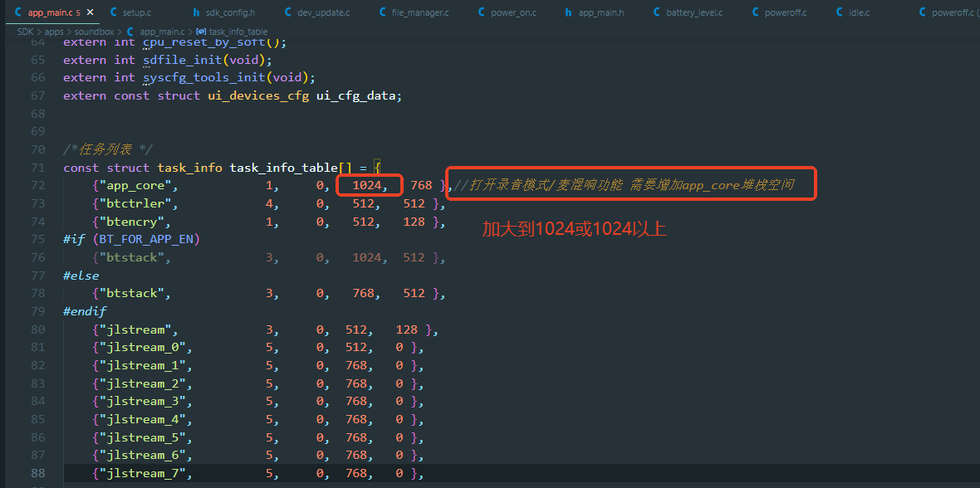Click the cpu_reset_by_soft function name

[204, 42]
